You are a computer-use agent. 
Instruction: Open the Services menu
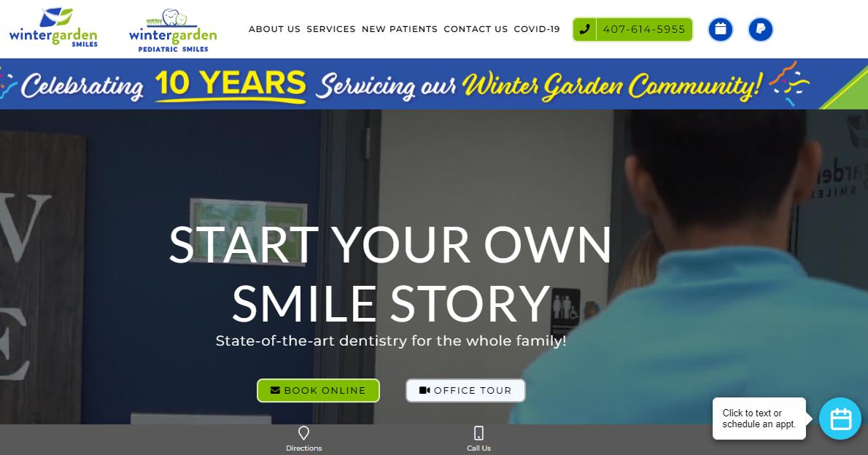[331, 29]
